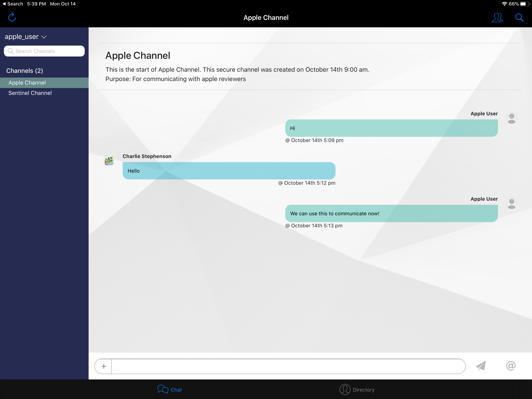Switch to the Directory tab
Image resolution: width=532 pixels, height=399 pixels.
coord(357,390)
